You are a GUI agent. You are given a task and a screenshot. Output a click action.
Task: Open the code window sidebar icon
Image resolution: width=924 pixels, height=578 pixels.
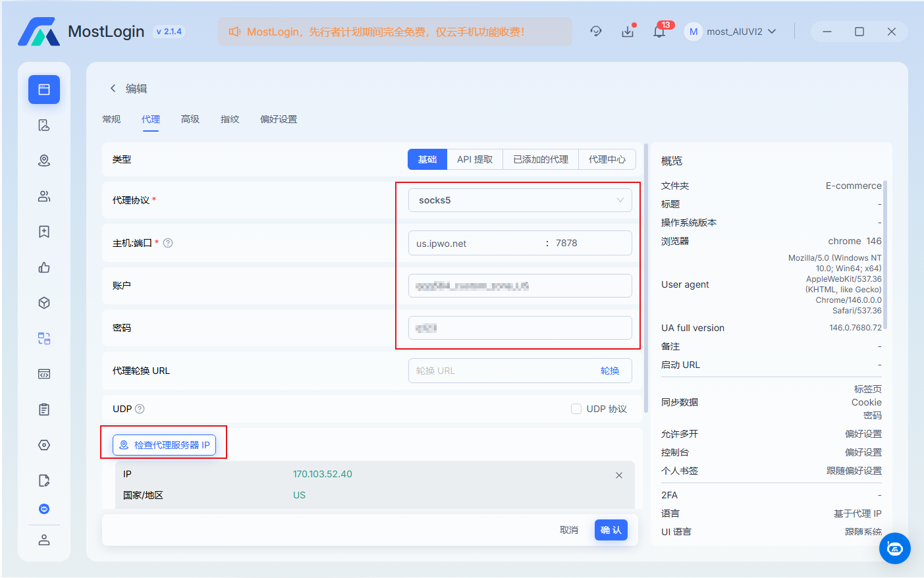coord(44,374)
